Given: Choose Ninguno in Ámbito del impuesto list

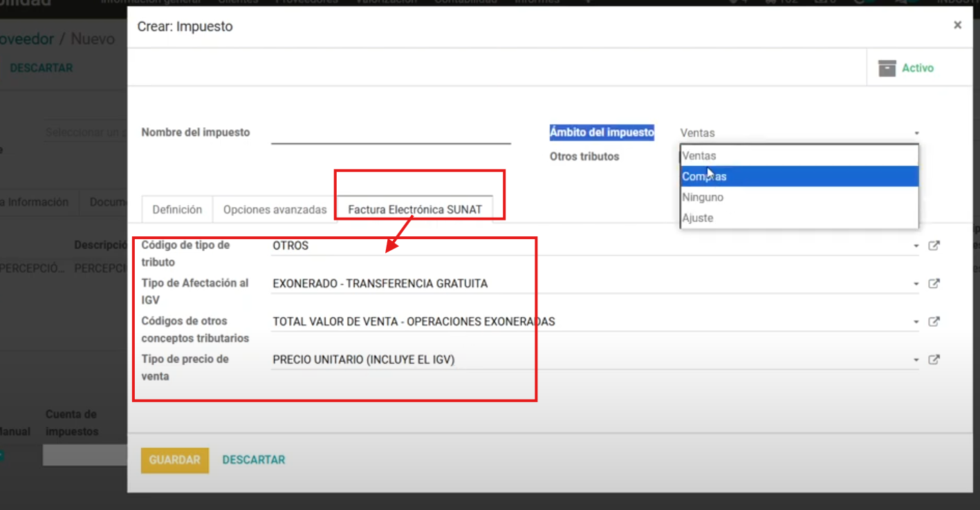Looking at the screenshot, I should (x=799, y=197).
